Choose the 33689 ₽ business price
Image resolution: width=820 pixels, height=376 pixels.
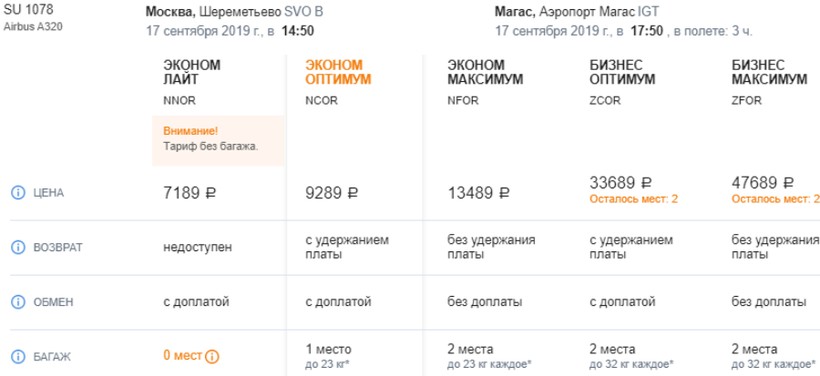pyautogui.click(x=621, y=183)
